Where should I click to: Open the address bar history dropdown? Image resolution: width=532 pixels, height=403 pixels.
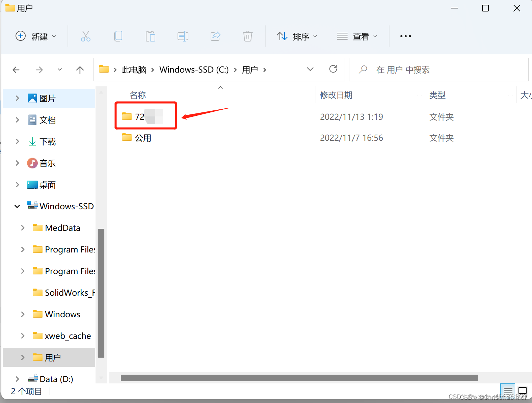(310, 69)
